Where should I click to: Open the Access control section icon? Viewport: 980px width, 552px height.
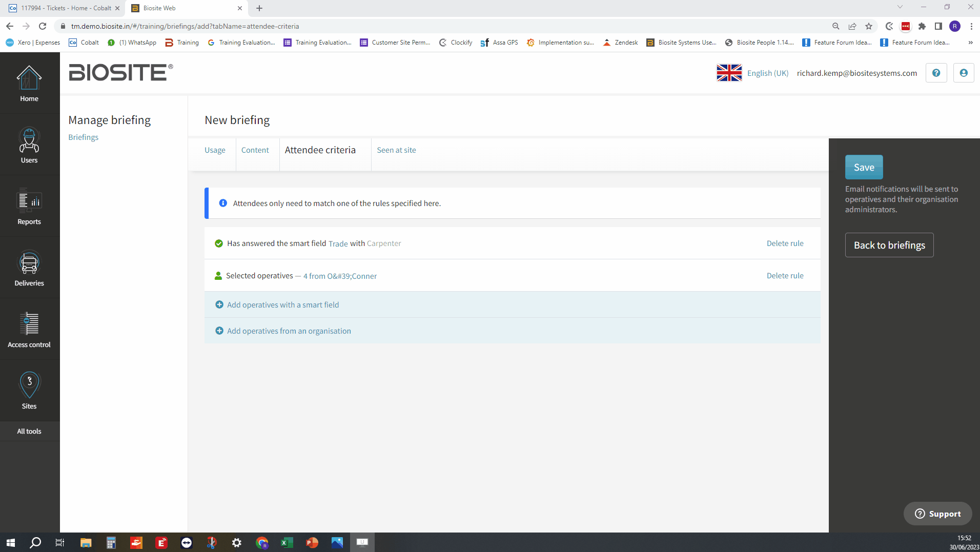(x=29, y=324)
